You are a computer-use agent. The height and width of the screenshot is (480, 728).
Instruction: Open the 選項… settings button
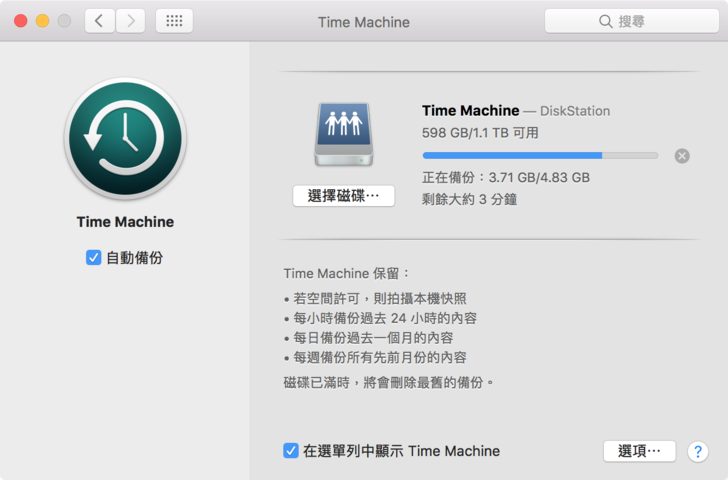point(639,451)
